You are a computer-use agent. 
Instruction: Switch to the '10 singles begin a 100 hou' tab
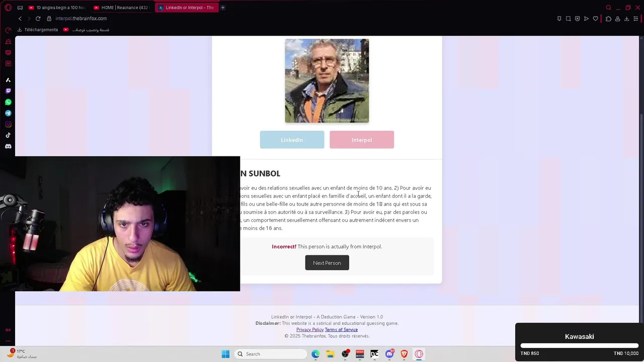(x=57, y=8)
